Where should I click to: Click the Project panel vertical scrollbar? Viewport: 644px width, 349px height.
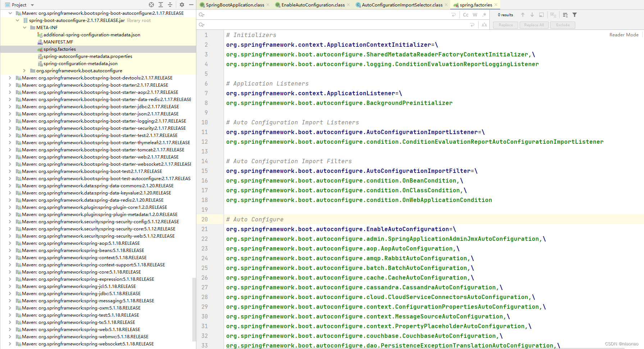(x=194, y=309)
